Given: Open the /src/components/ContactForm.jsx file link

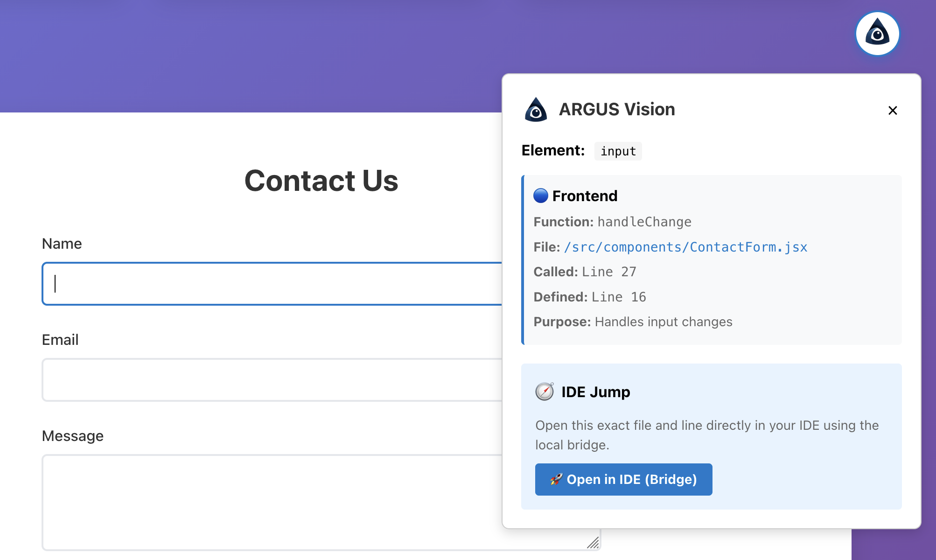Looking at the screenshot, I should click(x=685, y=247).
